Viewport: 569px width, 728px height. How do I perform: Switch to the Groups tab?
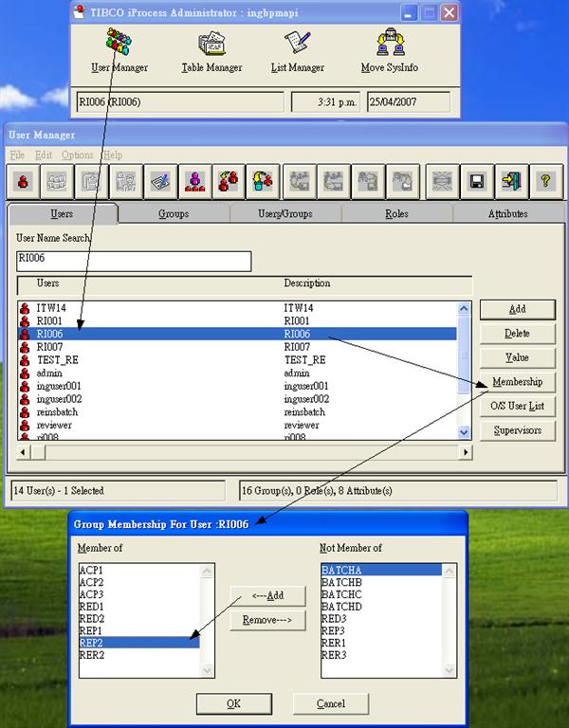click(174, 214)
